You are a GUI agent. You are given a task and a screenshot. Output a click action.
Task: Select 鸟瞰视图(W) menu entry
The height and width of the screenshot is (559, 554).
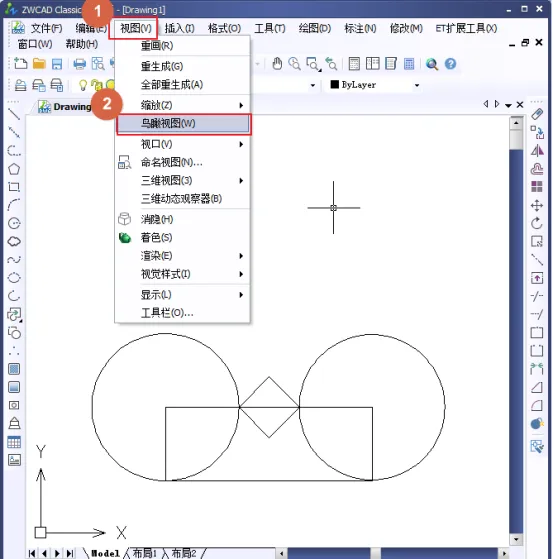184,123
